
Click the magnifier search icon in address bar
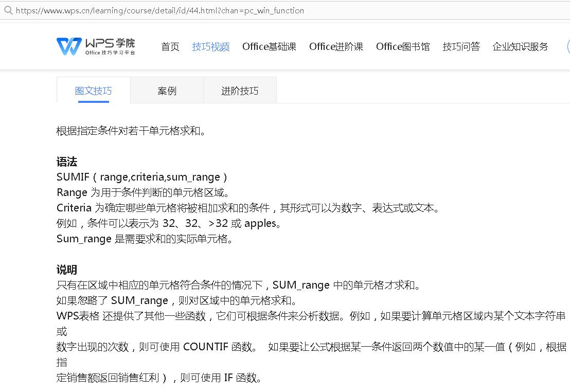[x=8, y=10]
